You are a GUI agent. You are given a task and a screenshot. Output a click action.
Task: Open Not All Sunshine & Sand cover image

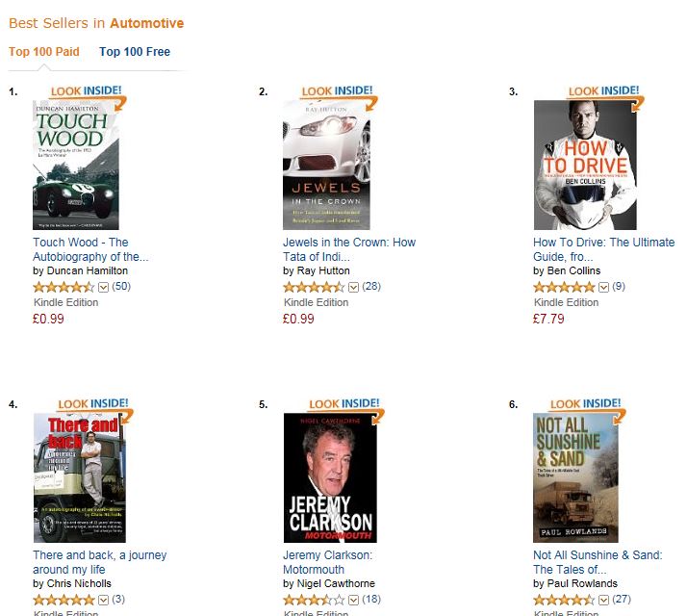coord(575,477)
